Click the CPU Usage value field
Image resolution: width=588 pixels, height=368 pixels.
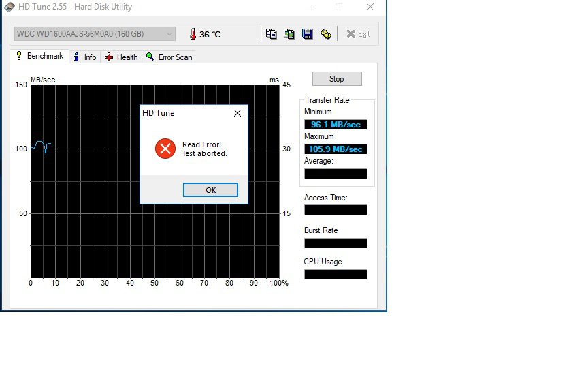(x=336, y=275)
